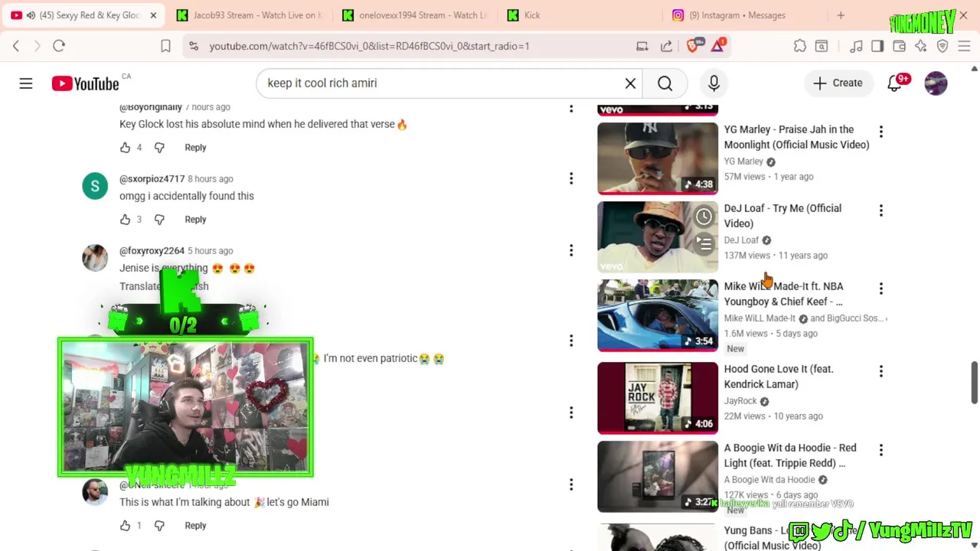Add DeJ Loaf video to queue
980x551 pixels.
[704, 243]
